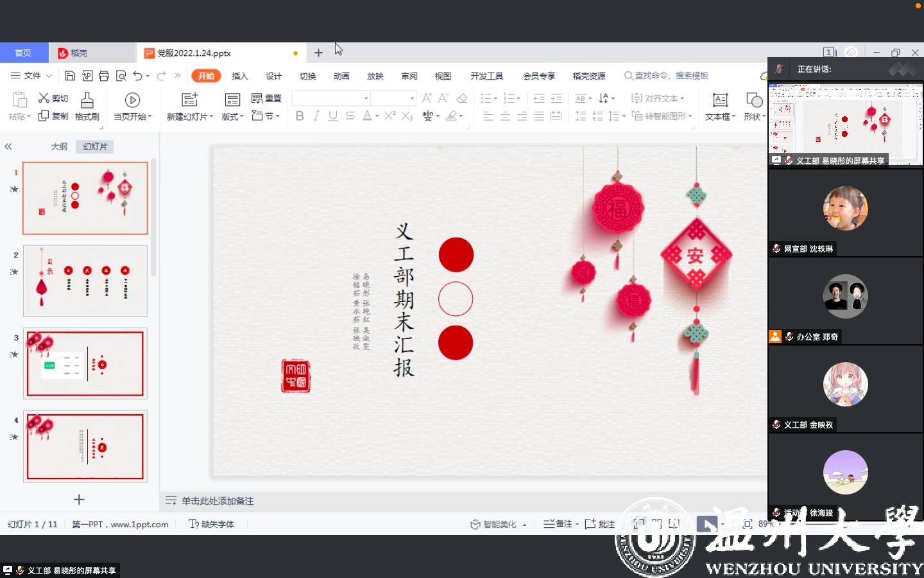Toggle Bold formatting button
924x578 pixels.
click(x=299, y=116)
